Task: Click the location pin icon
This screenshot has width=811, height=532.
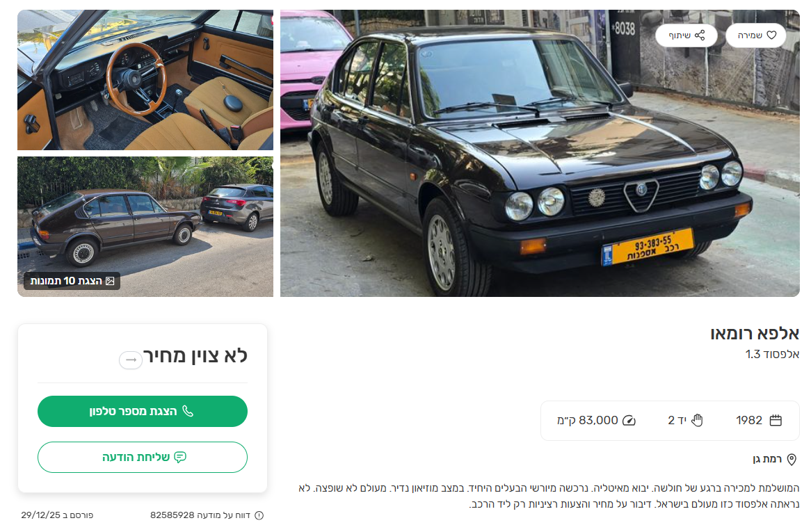Action: [x=792, y=460]
